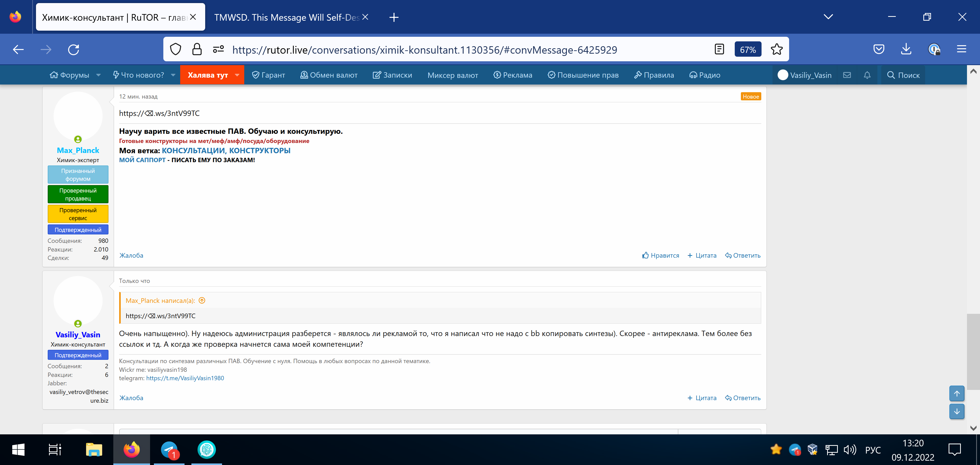Open Vasiliy_Vasin profile name link
This screenshot has height=465, width=980.
click(x=78, y=335)
